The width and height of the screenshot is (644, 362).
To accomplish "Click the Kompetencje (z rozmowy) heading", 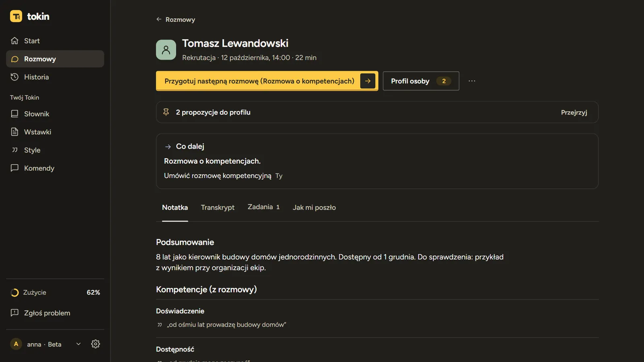I will (206, 289).
